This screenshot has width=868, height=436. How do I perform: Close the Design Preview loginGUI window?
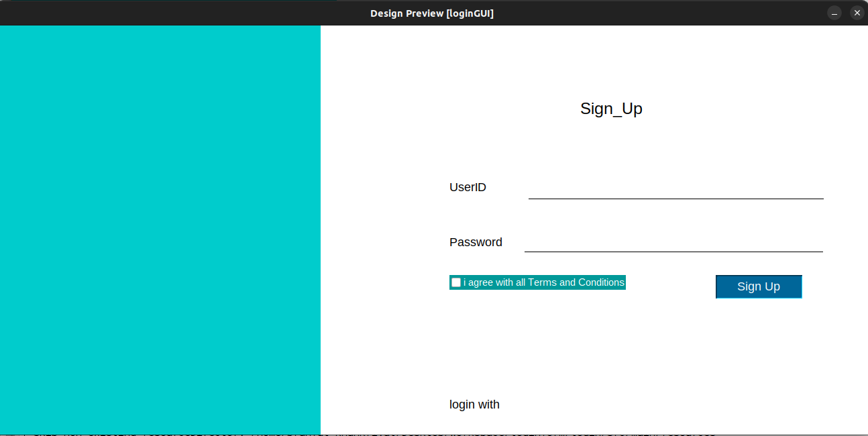point(857,13)
